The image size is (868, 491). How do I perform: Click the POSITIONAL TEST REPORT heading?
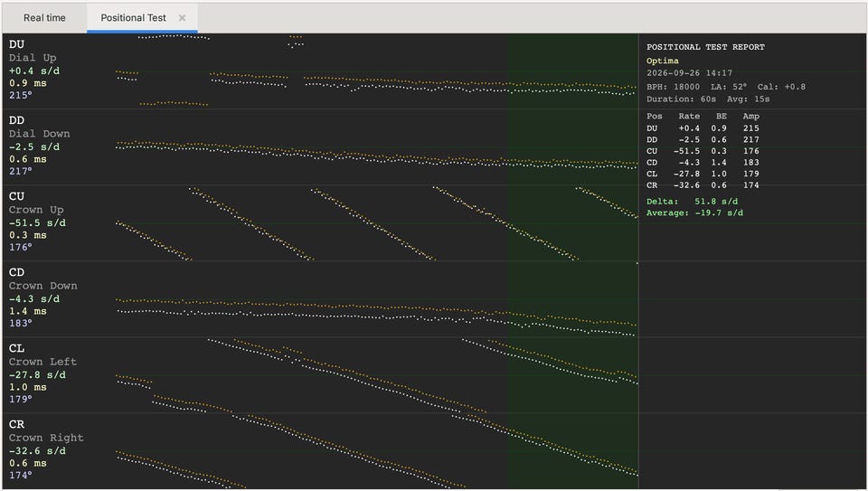705,47
